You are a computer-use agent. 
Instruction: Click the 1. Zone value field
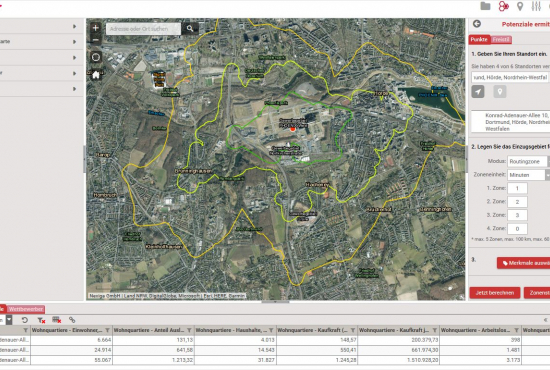tap(517, 188)
